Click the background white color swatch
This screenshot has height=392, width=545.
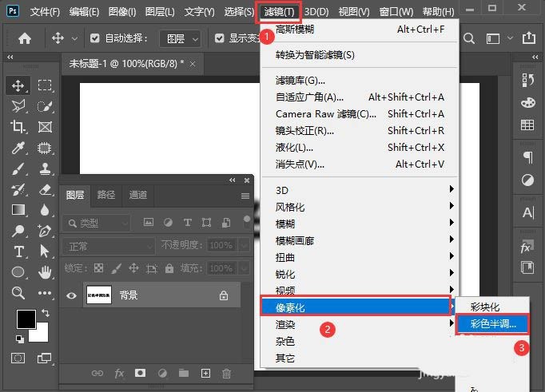click(x=42, y=335)
